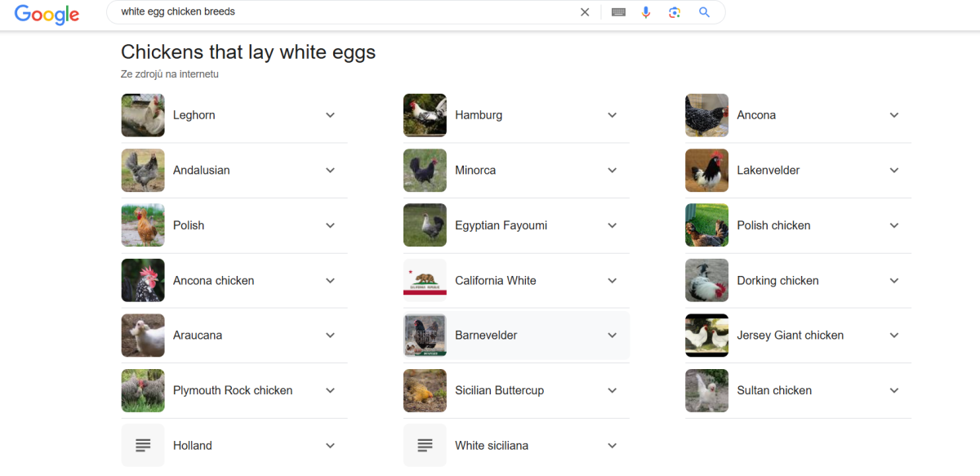The width and height of the screenshot is (980, 476).
Task: Open the Egyptian Fayoumi result
Action: tap(501, 225)
